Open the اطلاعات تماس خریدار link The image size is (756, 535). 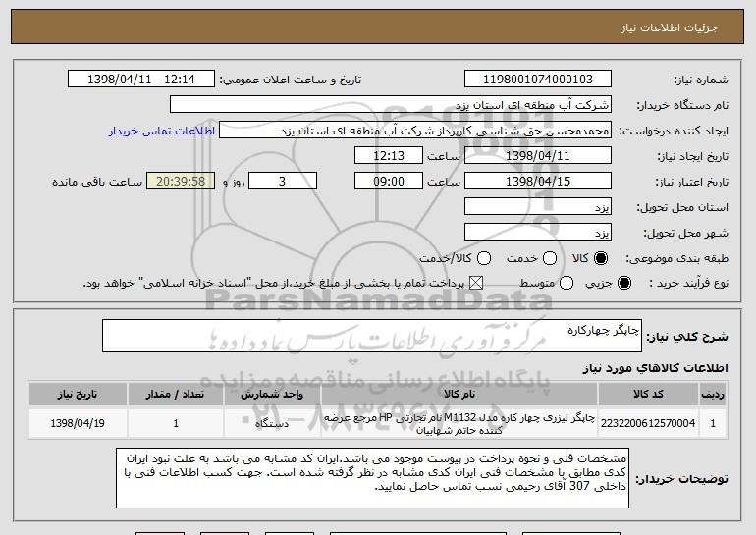[162, 131]
